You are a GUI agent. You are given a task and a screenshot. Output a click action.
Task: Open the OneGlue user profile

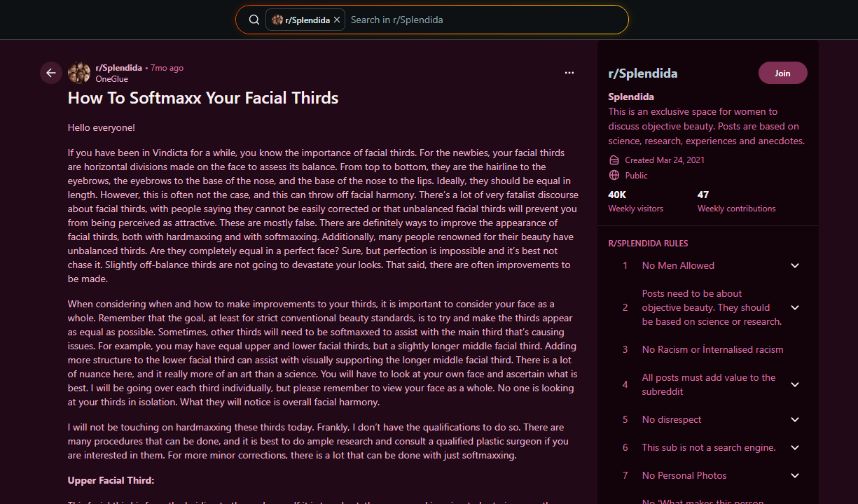pyautogui.click(x=111, y=79)
